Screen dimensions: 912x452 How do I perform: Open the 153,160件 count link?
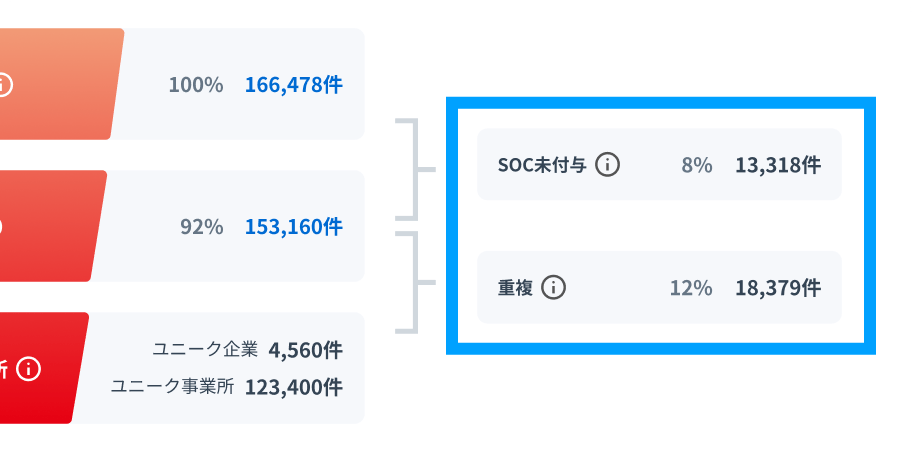pos(293,227)
